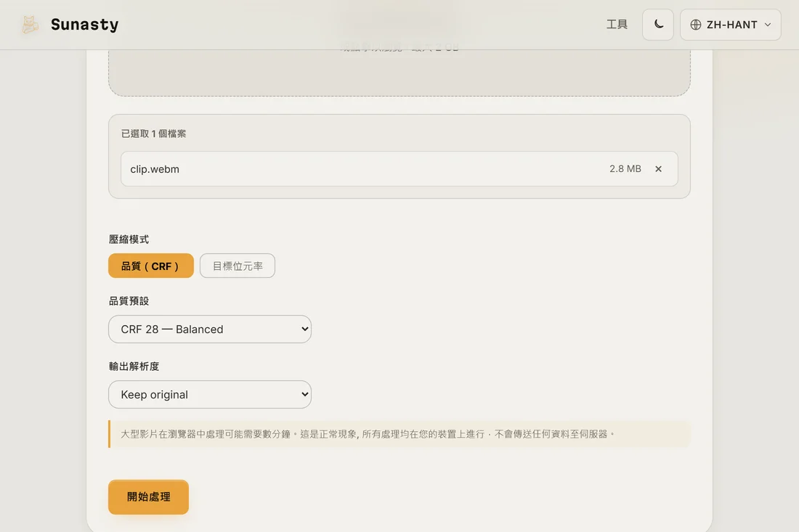Click the 2.8 MB file size
Image resolution: width=799 pixels, height=532 pixels.
pos(625,168)
